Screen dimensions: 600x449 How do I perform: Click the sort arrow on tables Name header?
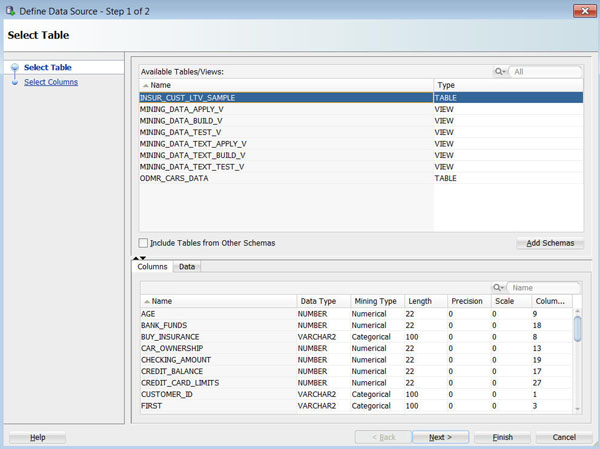coord(145,86)
